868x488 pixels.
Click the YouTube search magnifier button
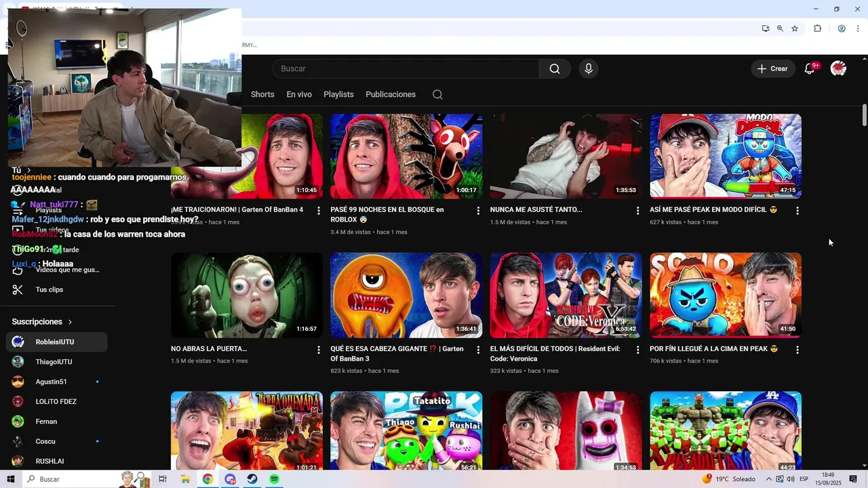(555, 68)
